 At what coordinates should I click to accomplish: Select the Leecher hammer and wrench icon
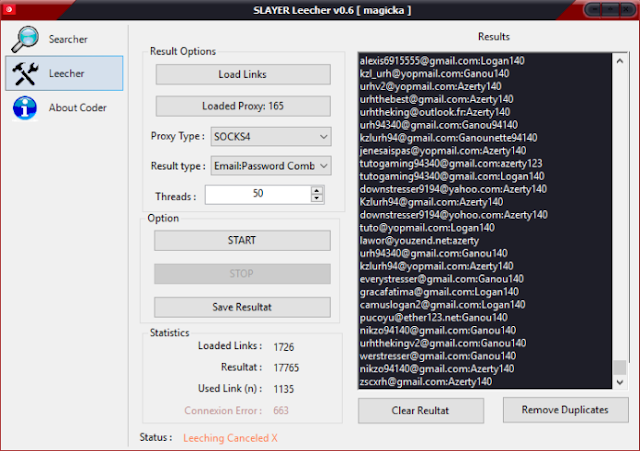click(x=25, y=73)
